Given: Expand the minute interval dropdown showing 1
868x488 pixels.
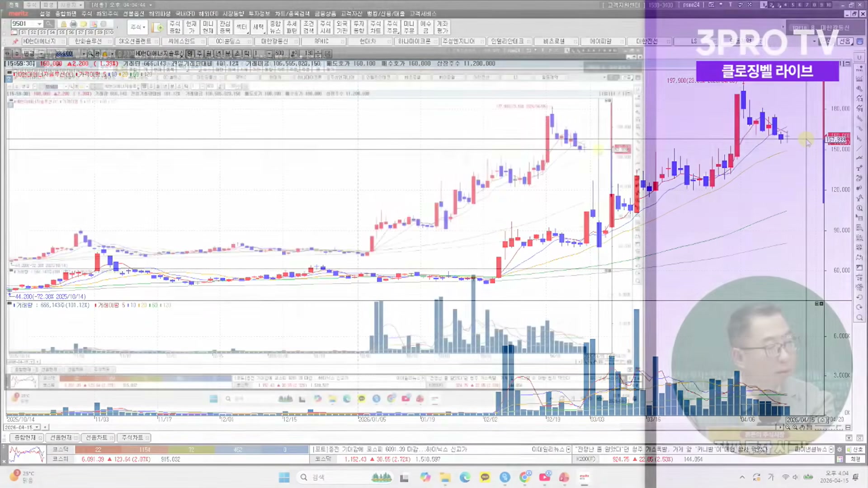Looking at the screenshot, I should (269, 53).
